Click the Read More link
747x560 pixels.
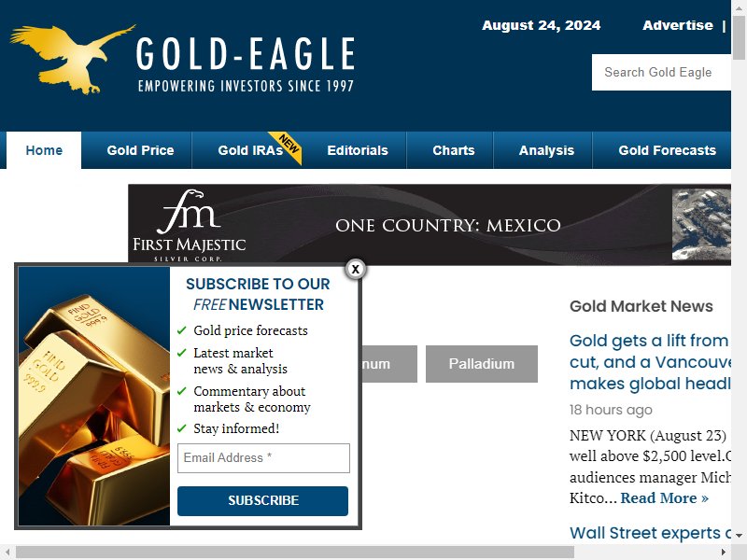664,498
